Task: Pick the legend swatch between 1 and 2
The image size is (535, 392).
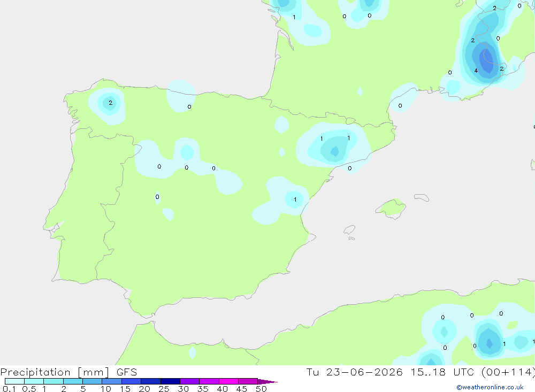Action: coord(53,381)
